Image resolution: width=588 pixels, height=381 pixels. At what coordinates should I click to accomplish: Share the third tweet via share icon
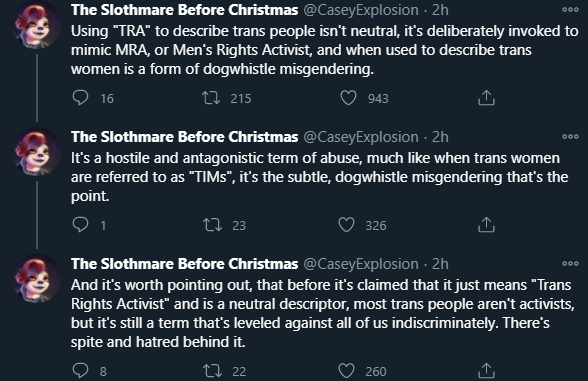coord(486,370)
